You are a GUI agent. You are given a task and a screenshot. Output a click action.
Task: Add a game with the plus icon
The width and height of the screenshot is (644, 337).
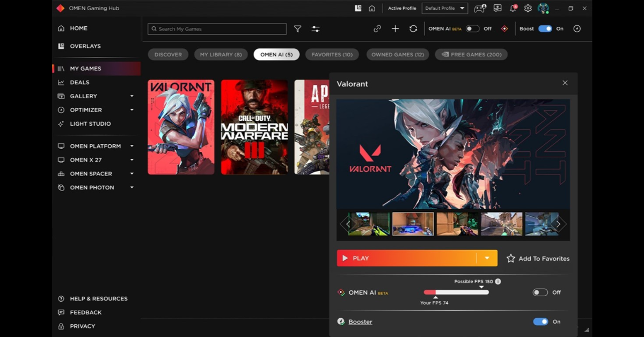click(x=396, y=29)
